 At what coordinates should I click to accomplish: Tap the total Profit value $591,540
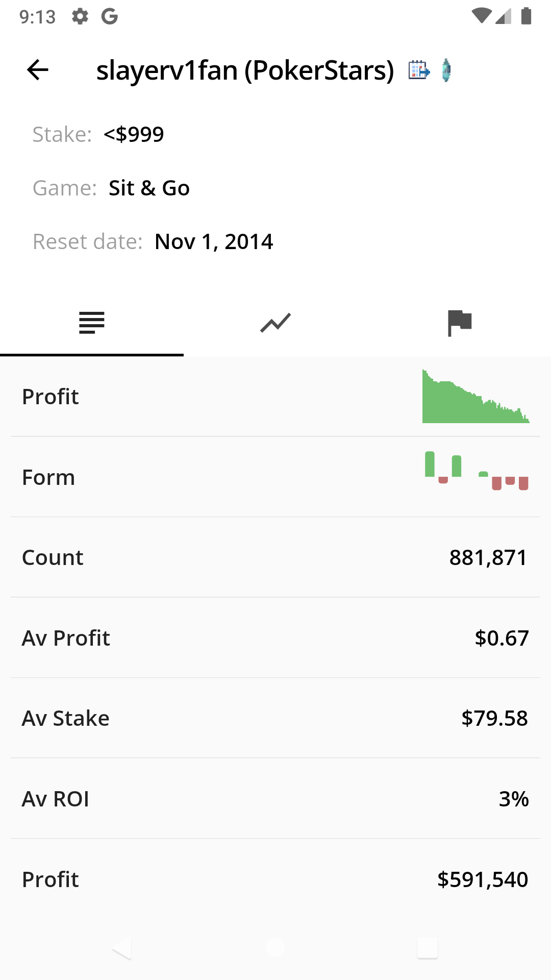(482, 879)
